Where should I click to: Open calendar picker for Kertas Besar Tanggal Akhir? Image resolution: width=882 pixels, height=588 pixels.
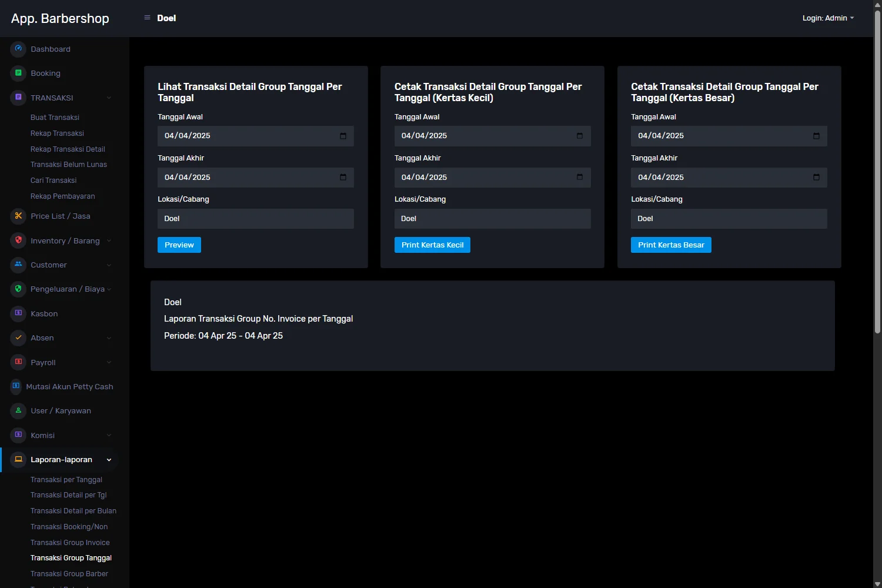[x=816, y=177]
